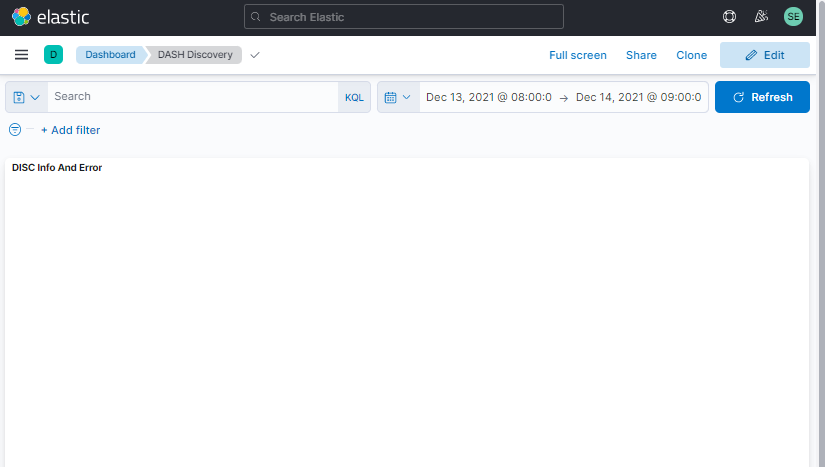Select the DISC Info And Error panel title
Screen dimensions: 825x467
57,168
